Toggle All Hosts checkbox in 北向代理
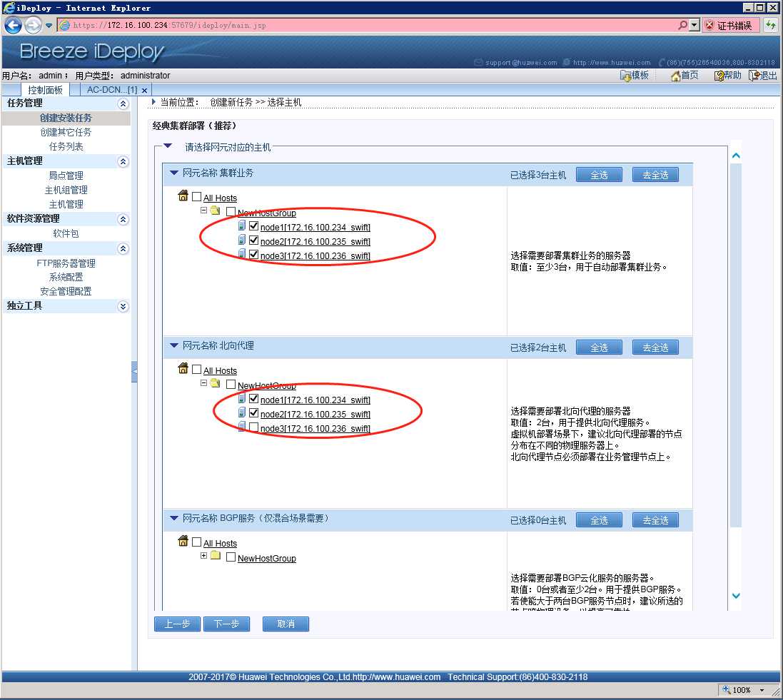The width and height of the screenshot is (783, 700). [x=197, y=370]
